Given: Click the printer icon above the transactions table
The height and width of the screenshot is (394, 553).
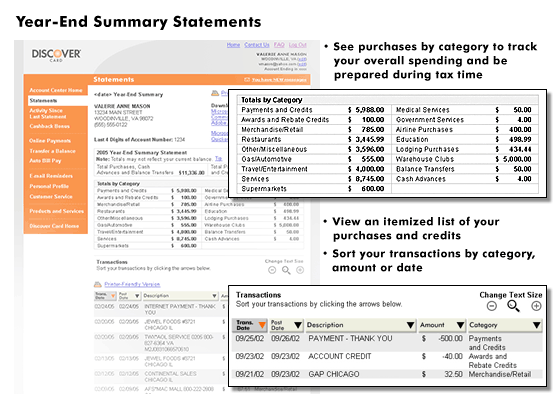Looking at the screenshot, I should pyautogui.click(x=98, y=284).
